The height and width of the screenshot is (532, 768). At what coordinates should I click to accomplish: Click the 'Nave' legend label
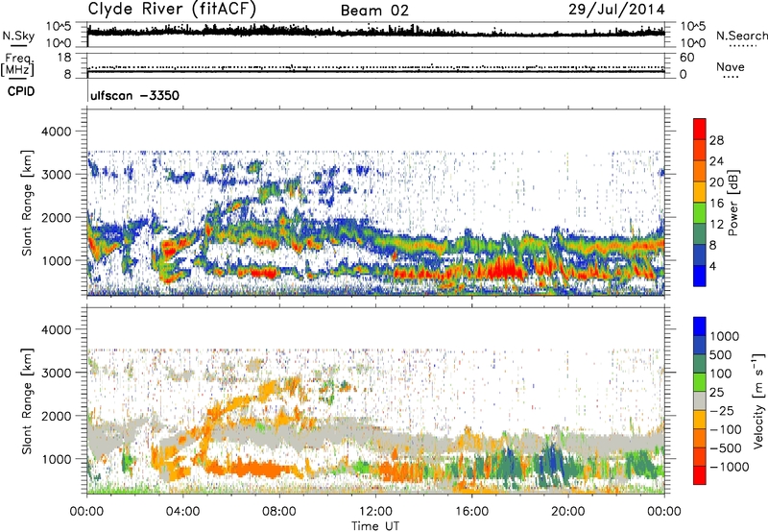coord(731,66)
